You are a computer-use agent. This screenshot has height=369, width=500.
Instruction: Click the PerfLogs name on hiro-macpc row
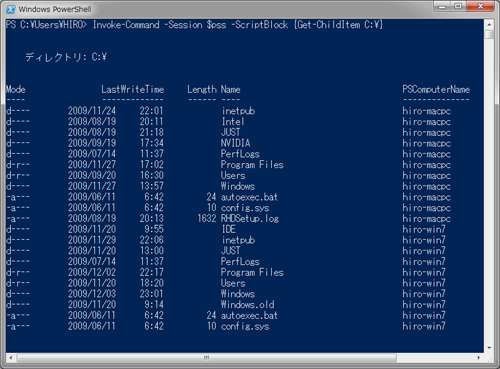pyautogui.click(x=240, y=154)
